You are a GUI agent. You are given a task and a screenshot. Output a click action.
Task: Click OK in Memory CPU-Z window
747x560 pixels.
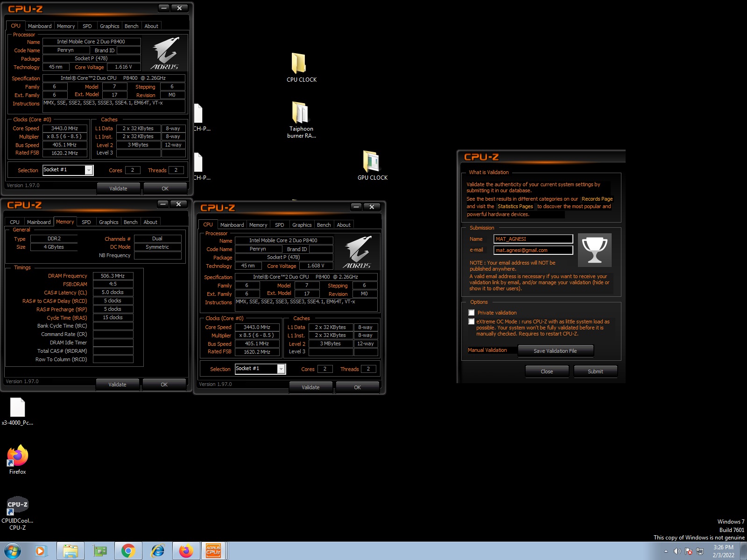point(164,385)
